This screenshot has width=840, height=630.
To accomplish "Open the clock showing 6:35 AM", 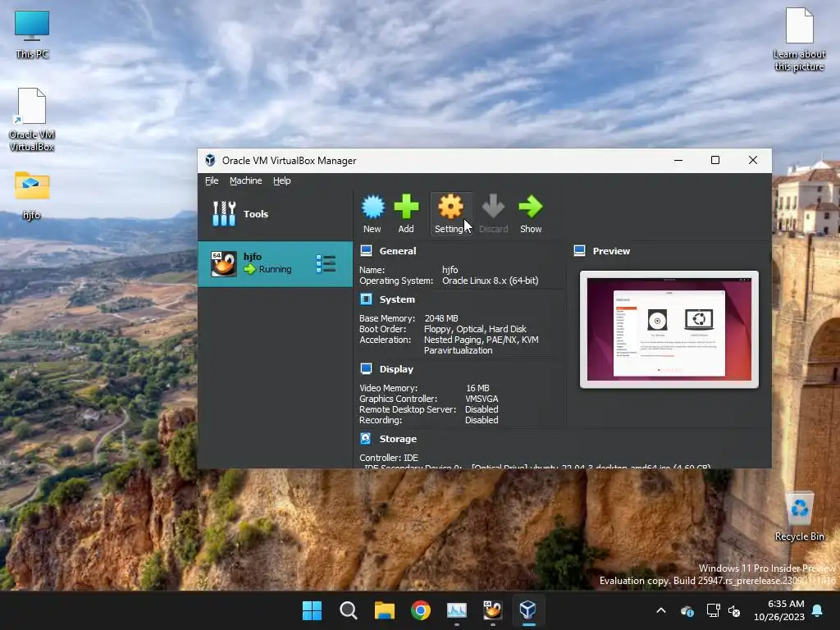I will [x=779, y=610].
